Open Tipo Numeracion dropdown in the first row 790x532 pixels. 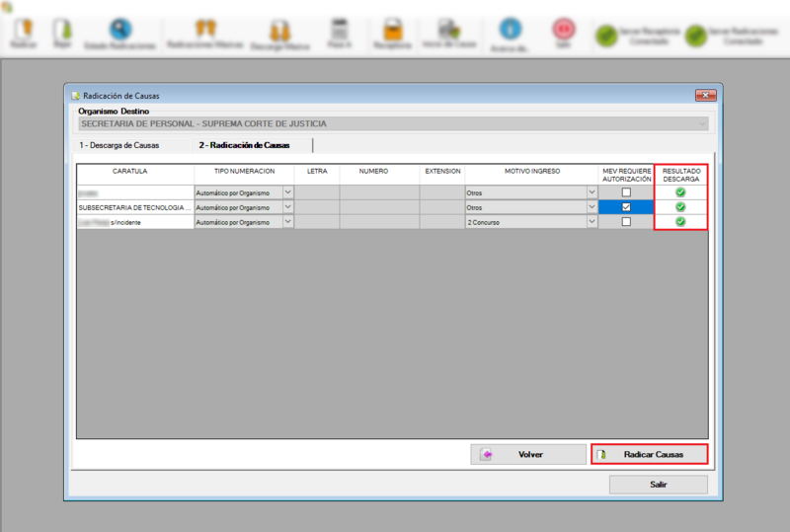coord(287,192)
